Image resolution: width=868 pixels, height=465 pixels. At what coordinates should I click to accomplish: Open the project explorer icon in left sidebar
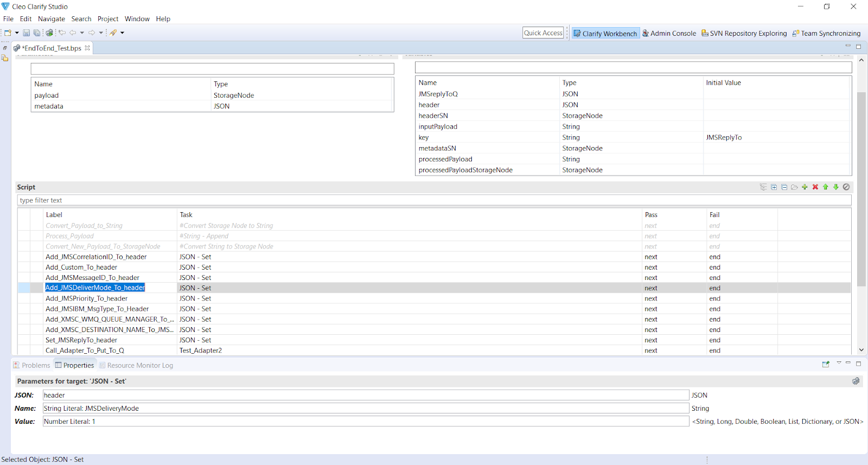click(5, 58)
